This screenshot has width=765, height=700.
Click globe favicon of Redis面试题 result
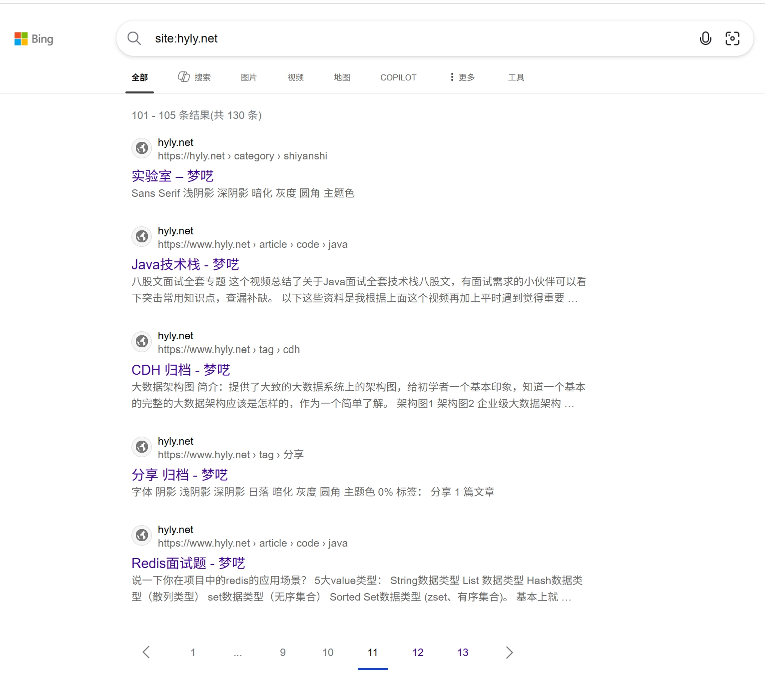[x=142, y=535]
